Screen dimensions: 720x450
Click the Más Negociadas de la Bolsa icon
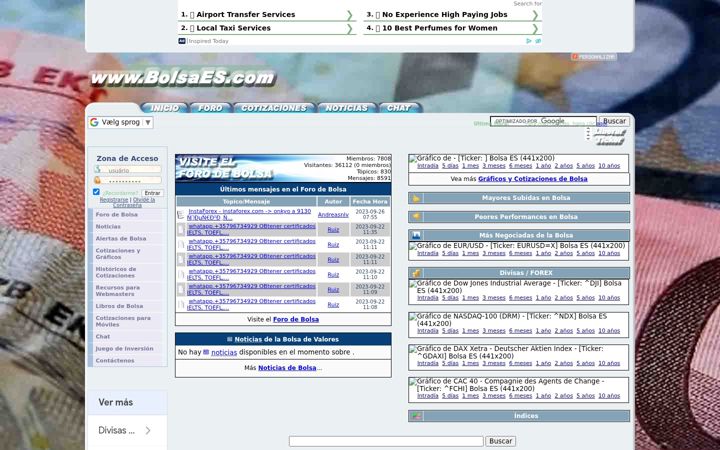[x=416, y=235]
